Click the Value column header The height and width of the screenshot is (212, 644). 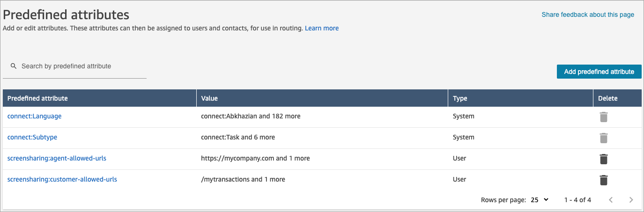pos(209,98)
